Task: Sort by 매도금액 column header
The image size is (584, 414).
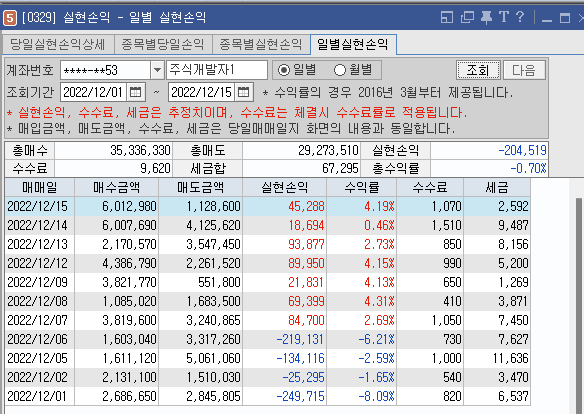Action: point(200,187)
